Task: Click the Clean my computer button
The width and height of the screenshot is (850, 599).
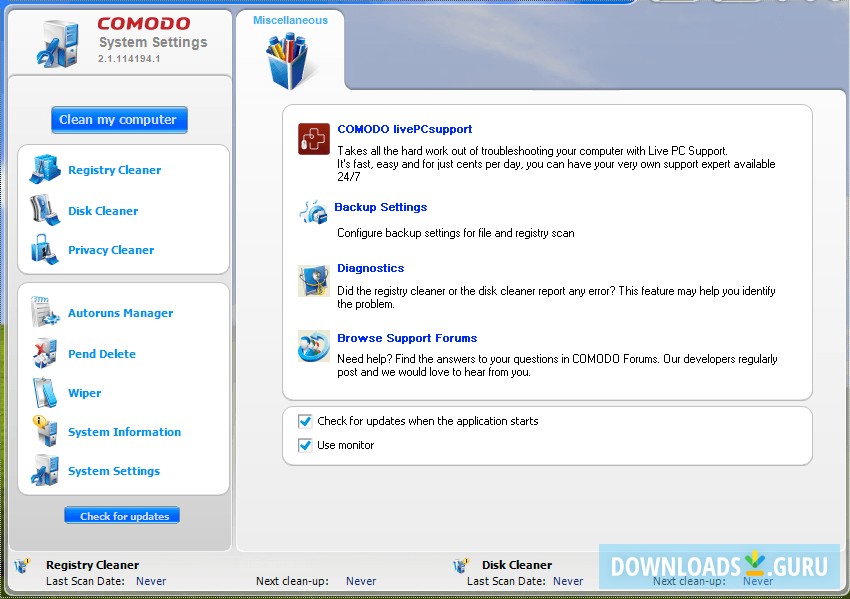Action: (119, 120)
